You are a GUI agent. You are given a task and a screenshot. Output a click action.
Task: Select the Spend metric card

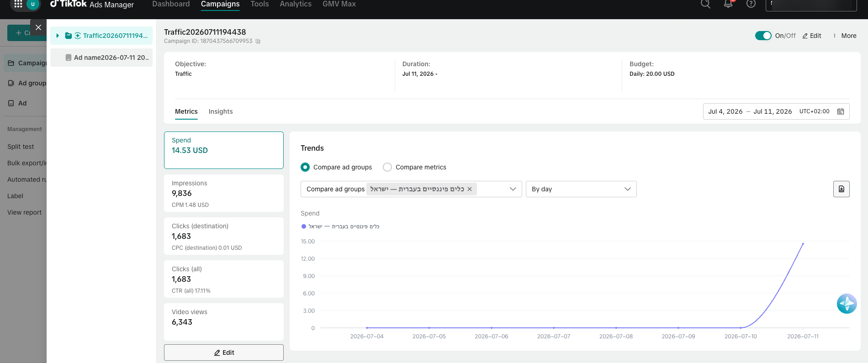tap(224, 150)
